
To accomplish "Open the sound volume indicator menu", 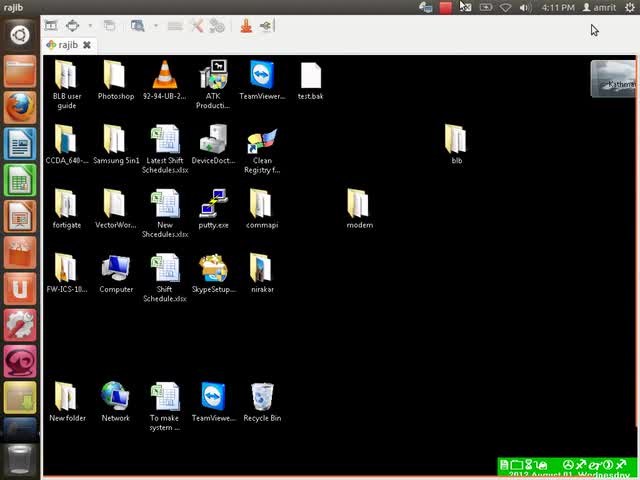I will click(x=525, y=7).
